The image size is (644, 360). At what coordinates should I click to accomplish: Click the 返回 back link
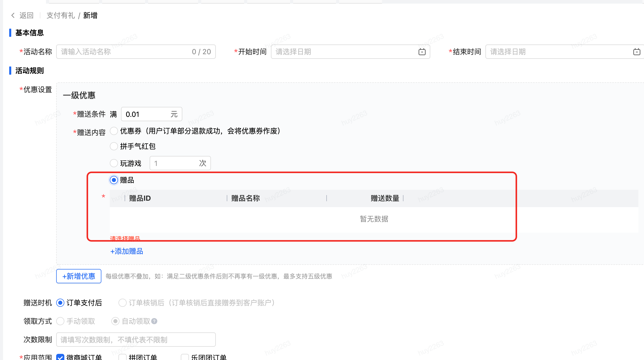pyautogui.click(x=26, y=16)
